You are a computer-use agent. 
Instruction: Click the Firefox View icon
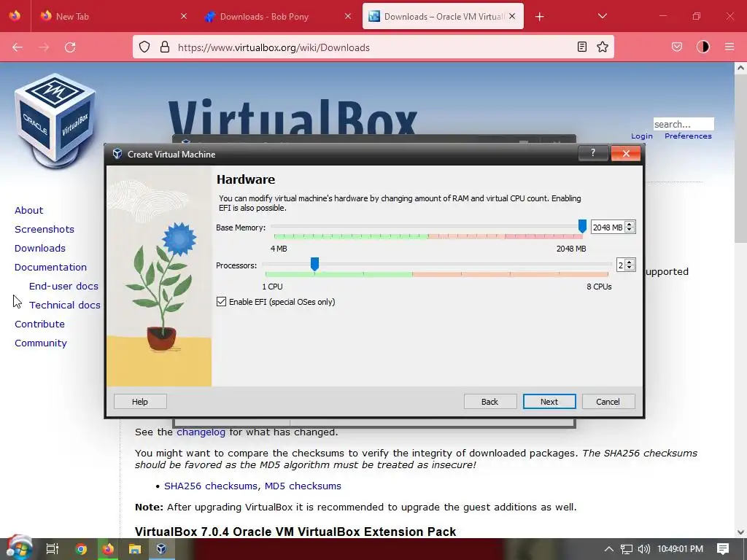pyautogui.click(x=15, y=16)
